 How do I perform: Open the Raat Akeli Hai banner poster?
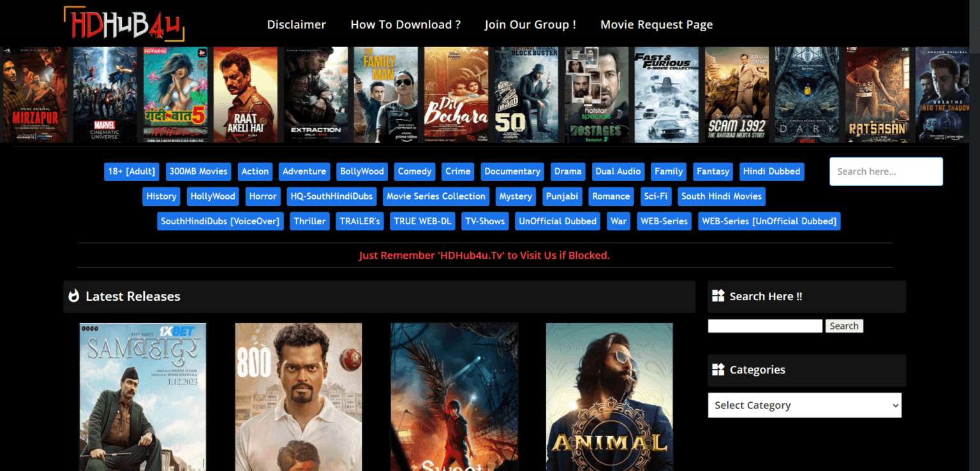[246, 94]
